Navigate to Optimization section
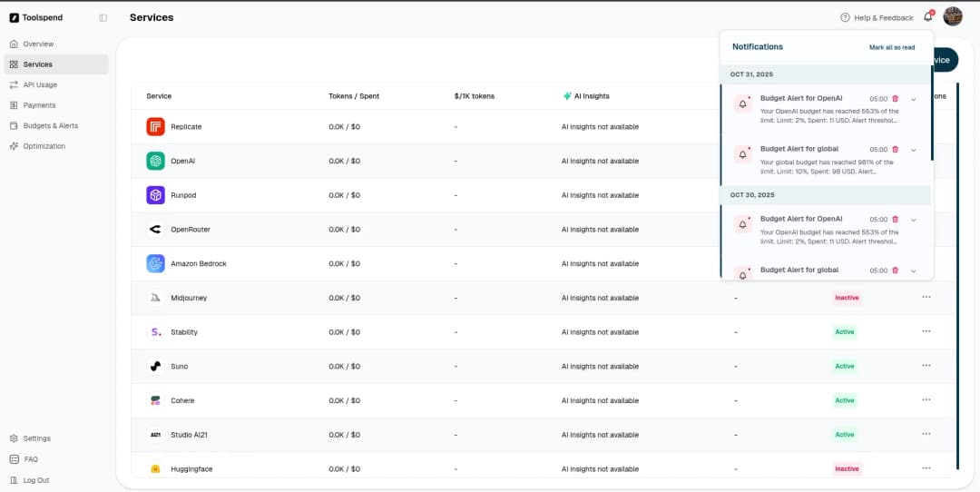980x492 pixels. [x=44, y=146]
